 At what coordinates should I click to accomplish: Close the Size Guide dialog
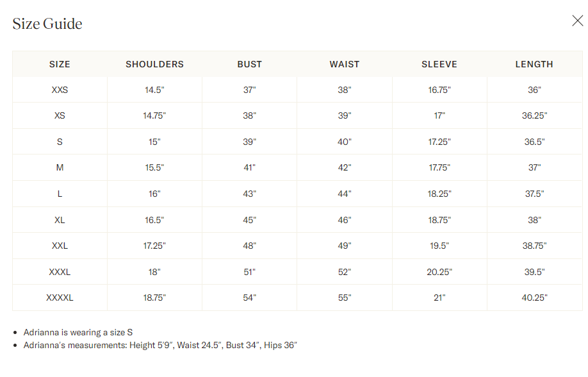(577, 21)
